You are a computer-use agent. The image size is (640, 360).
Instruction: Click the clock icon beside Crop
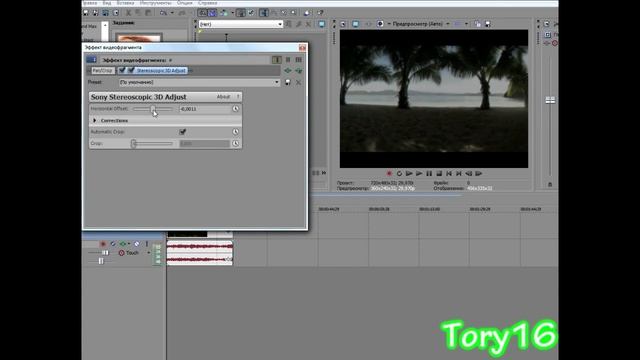(236, 143)
